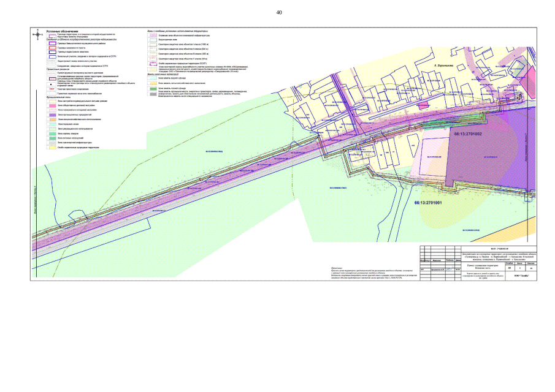Click the red settlement boundary legend symbol
Viewport: 555px width, 392px height.
tap(52, 48)
